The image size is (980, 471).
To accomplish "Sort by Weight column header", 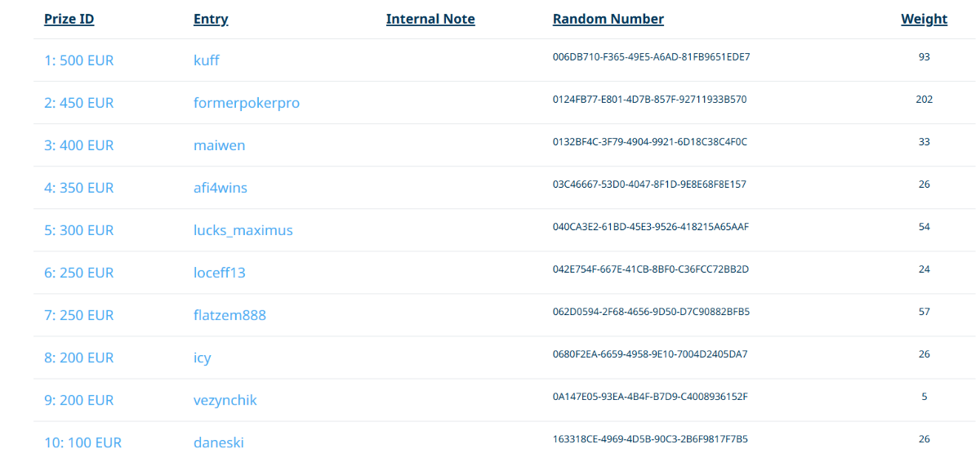I will (x=924, y=19).
